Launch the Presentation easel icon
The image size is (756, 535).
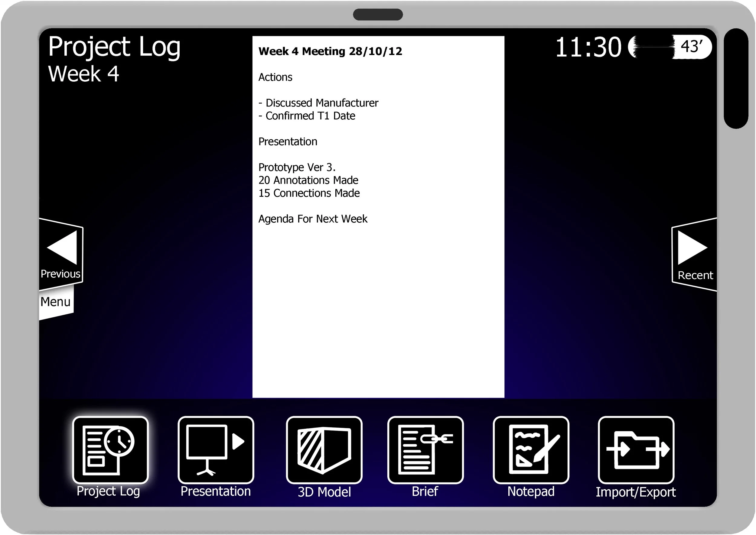(x=216, y=450)
